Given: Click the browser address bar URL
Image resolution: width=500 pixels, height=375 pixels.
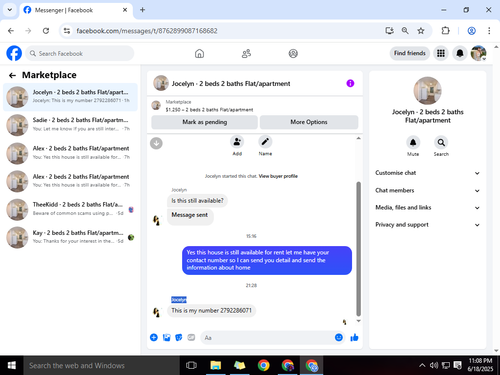Looking at the screenshot, I should (147, 31).
